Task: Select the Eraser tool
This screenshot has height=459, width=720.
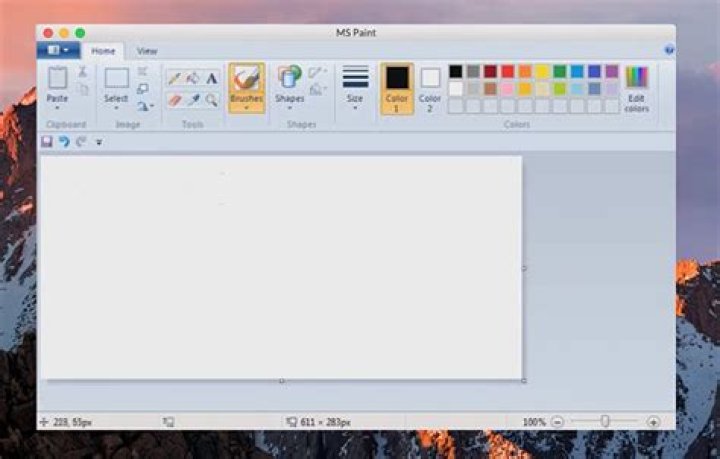Action: coord(174,100)
